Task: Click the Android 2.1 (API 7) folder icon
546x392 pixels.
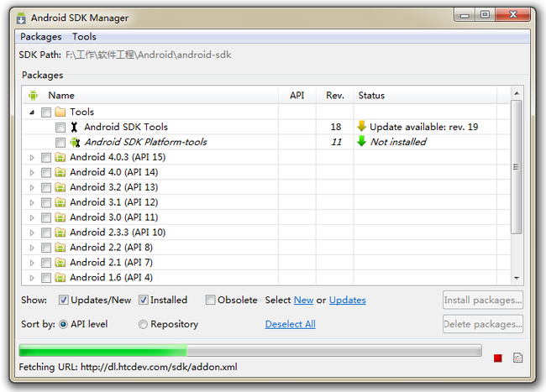Action: coord(60,262)
